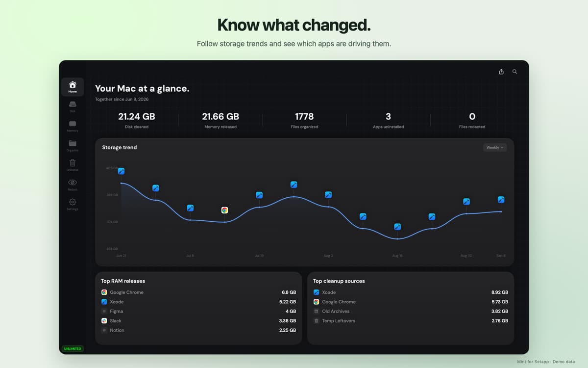
Task: Expand the Weekly dropdown on Storage trend
Action: pos(495,147)
